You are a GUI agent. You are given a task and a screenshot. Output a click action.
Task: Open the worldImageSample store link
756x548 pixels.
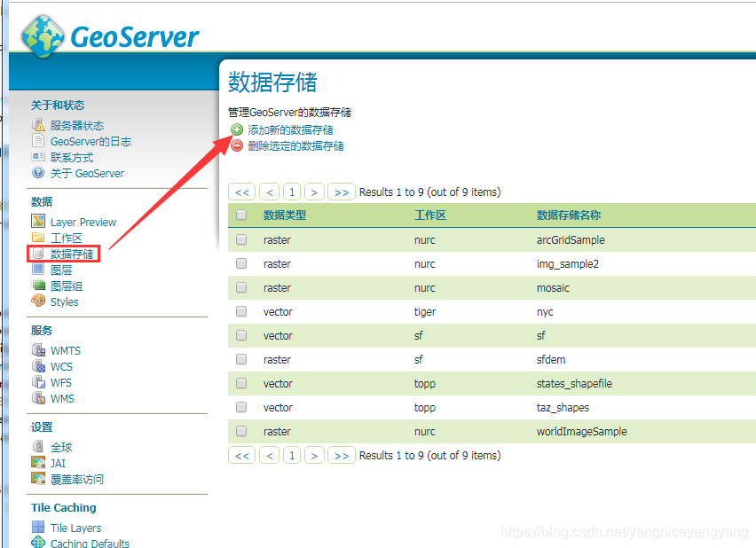[x=581, y=431]
